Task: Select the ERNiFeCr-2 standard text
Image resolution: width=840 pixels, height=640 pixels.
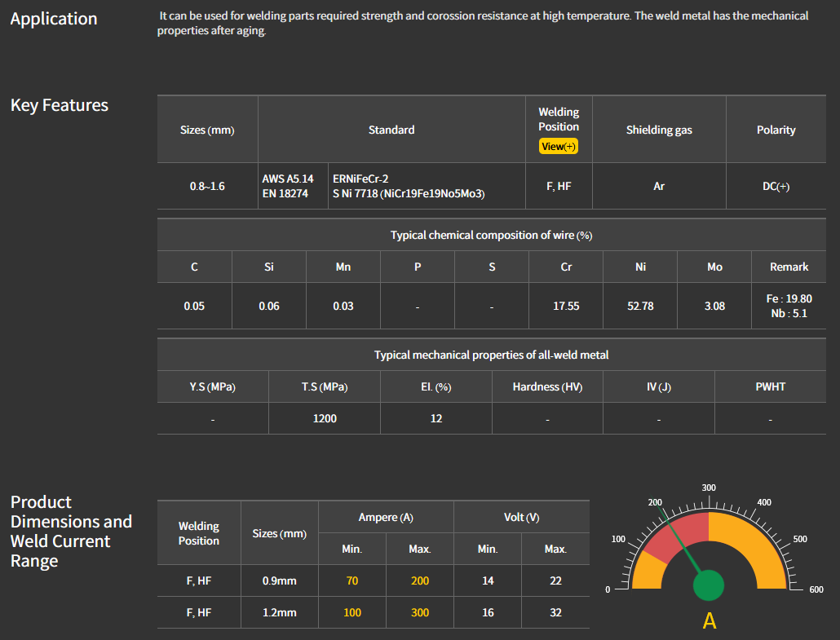Action: click(360, 178)
